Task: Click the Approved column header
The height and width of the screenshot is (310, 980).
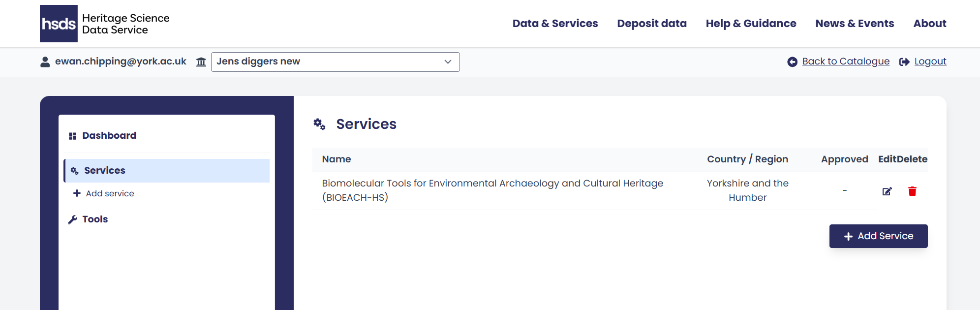Action: tap(844, 159)
